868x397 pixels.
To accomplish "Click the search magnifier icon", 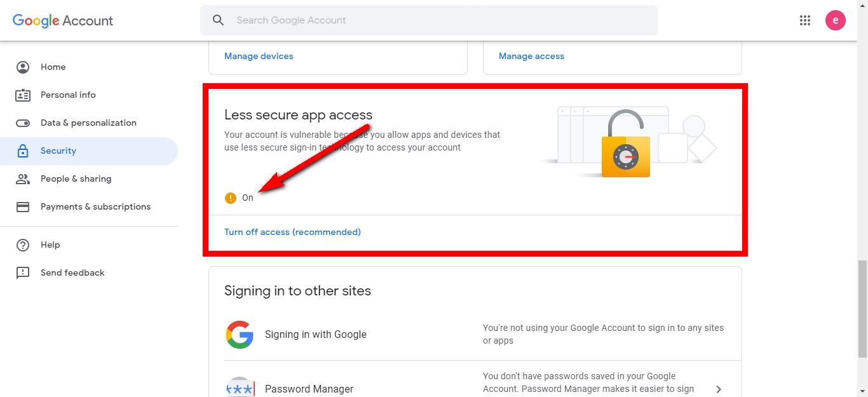I will pyautogui.click(x=218, y=20).
